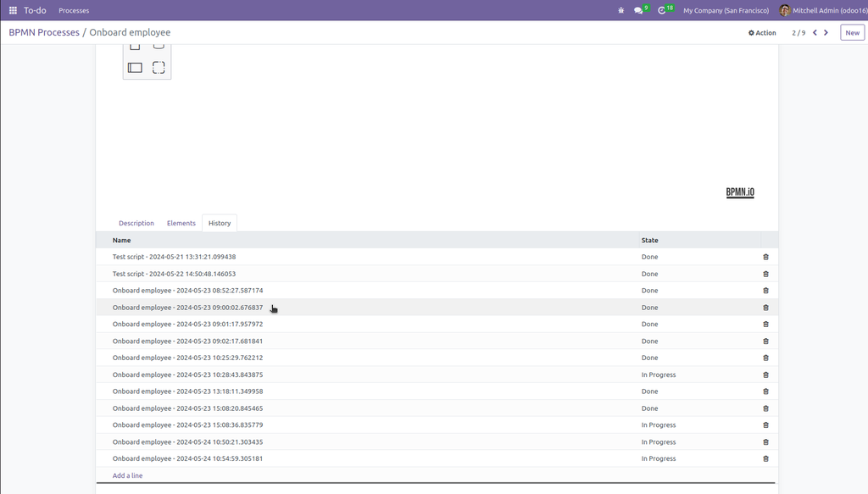868x494 pixels.
Task: Delete Onboard employee 10:28:43 row via trash
Action: click(x=766, y=375)
